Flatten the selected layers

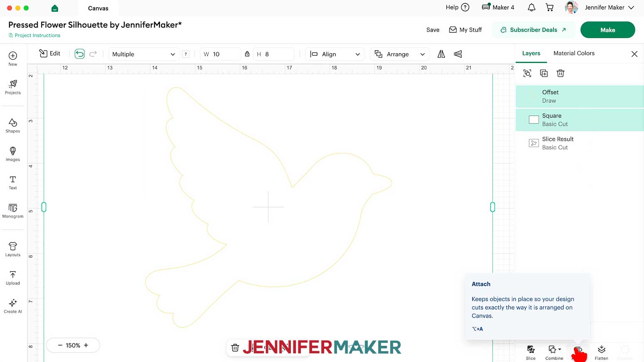601,352
